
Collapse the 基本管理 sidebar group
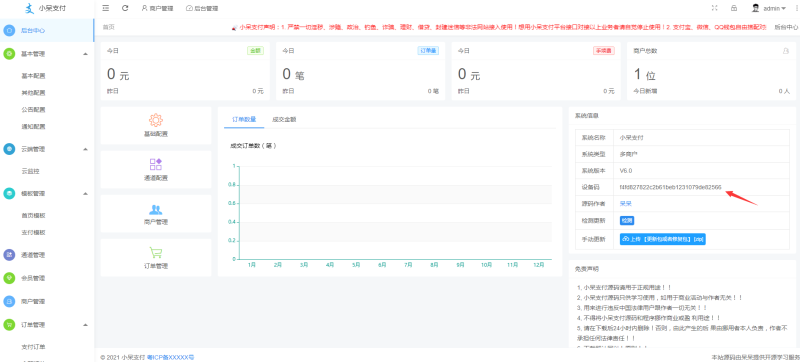85,54
